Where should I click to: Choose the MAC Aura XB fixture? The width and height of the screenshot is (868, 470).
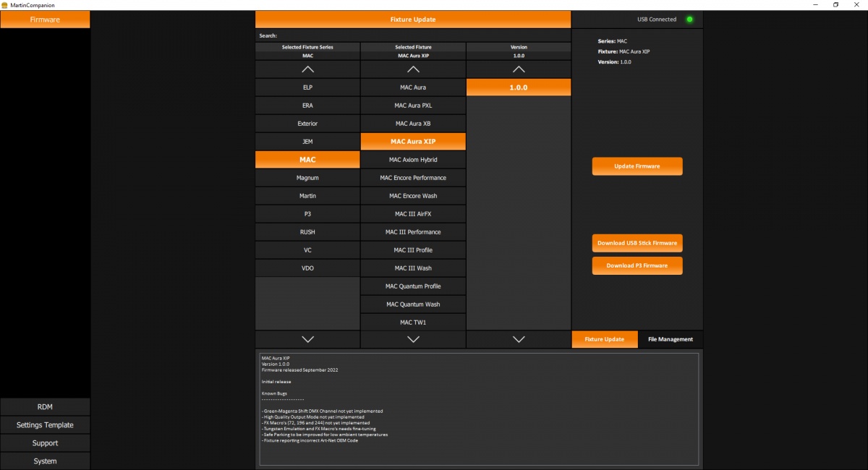point(413,124)
